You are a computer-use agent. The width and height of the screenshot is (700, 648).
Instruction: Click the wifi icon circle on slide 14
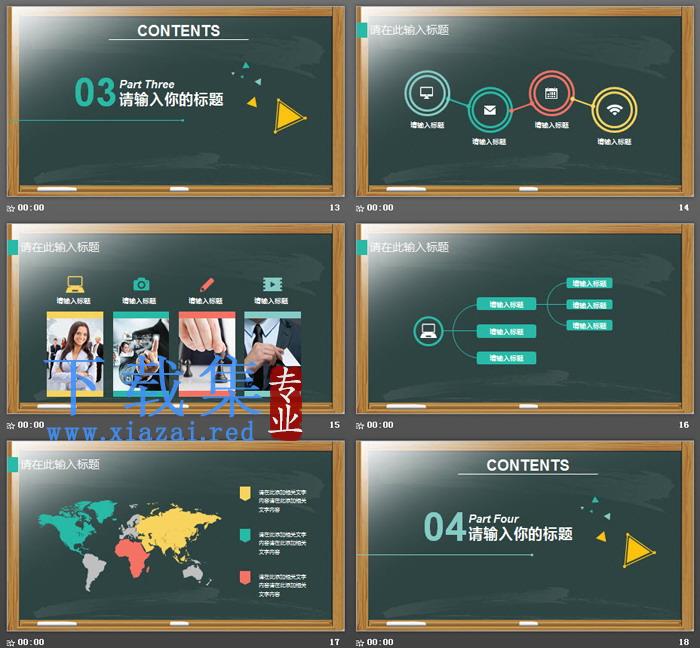pyautogui.click(x=614, y=110)
